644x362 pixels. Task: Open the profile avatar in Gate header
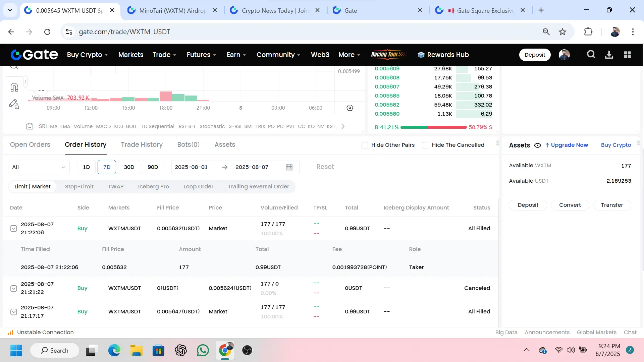(564, 55)
